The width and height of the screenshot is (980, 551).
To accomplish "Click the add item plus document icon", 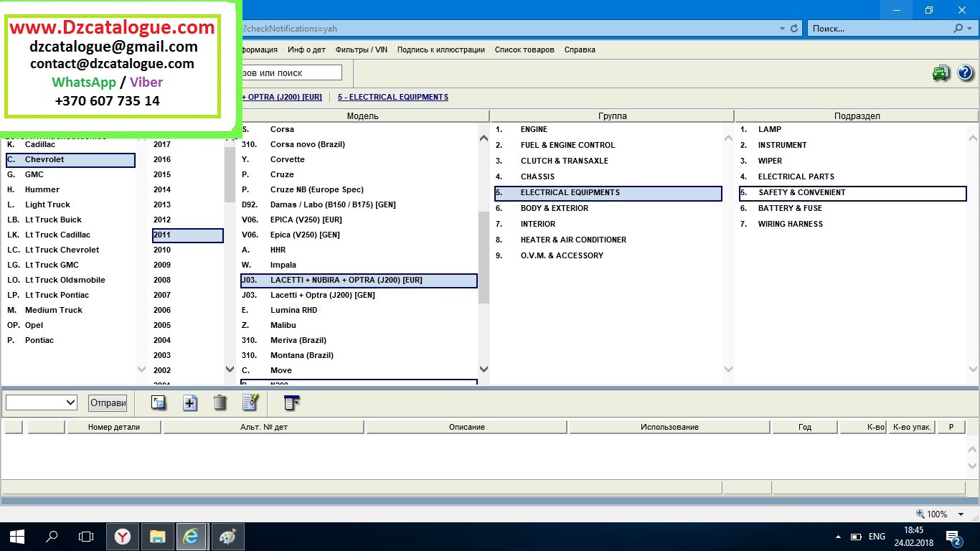I will pyautogui.click(x=190, y=402).
